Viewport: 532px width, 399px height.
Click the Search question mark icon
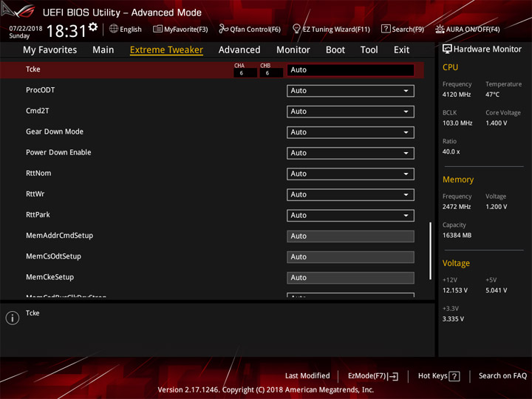[386, 29]
